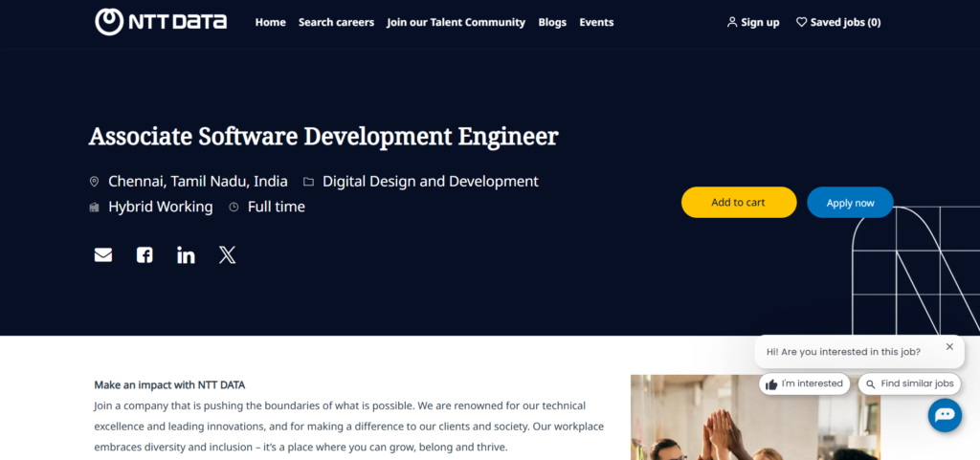Select Join our Talent Community
The image size is (980, 460).
tap(456, 22)
